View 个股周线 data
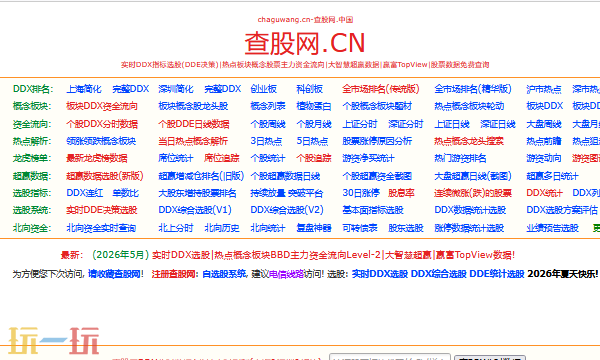This screenshot has height=360, width=600. tap(268, 124)
